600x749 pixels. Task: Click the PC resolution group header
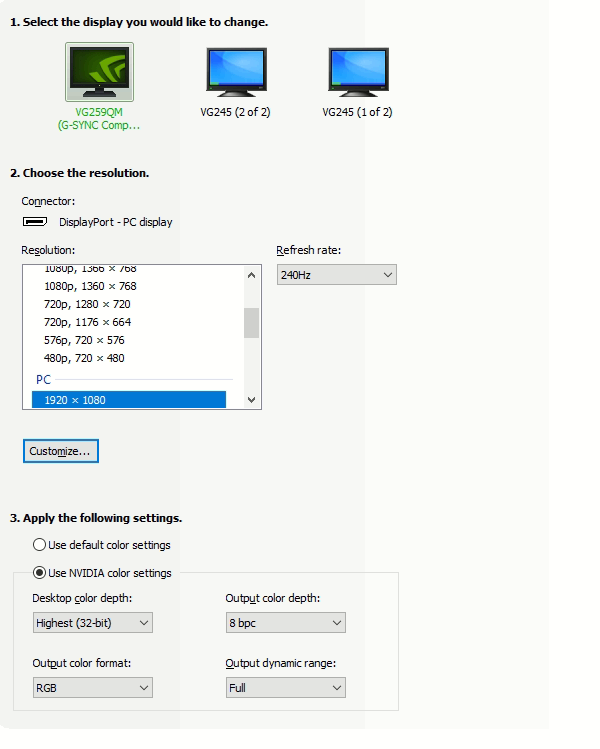43,380
